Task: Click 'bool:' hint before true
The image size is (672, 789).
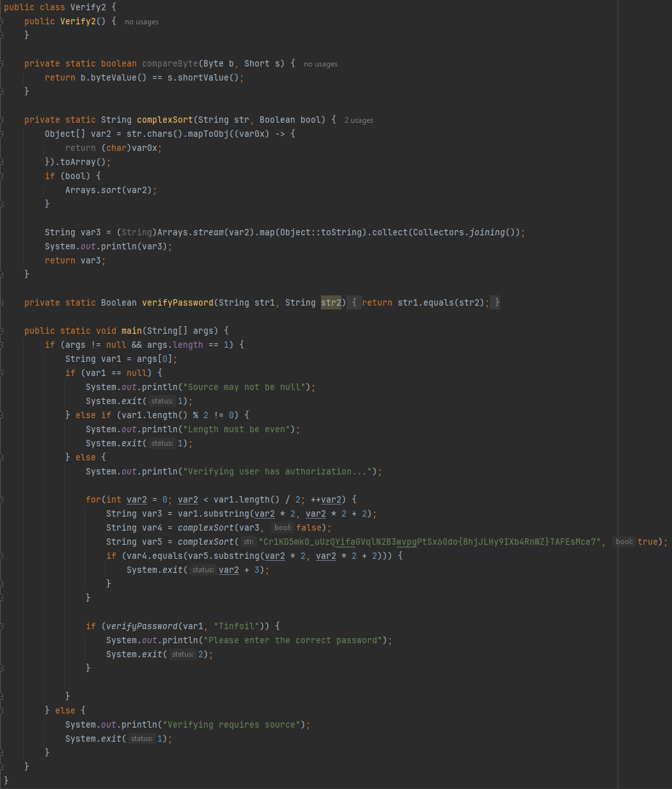Action: pyautogui.click(x=624, y=542)
